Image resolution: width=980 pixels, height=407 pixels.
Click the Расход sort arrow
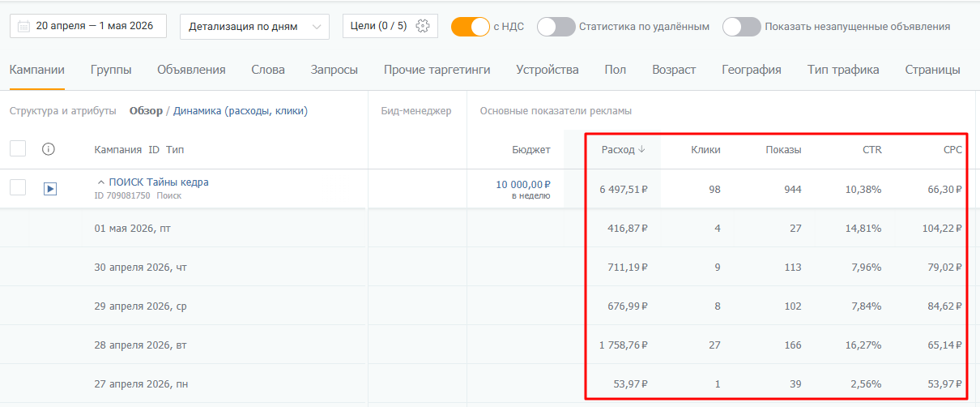point(642,149)
